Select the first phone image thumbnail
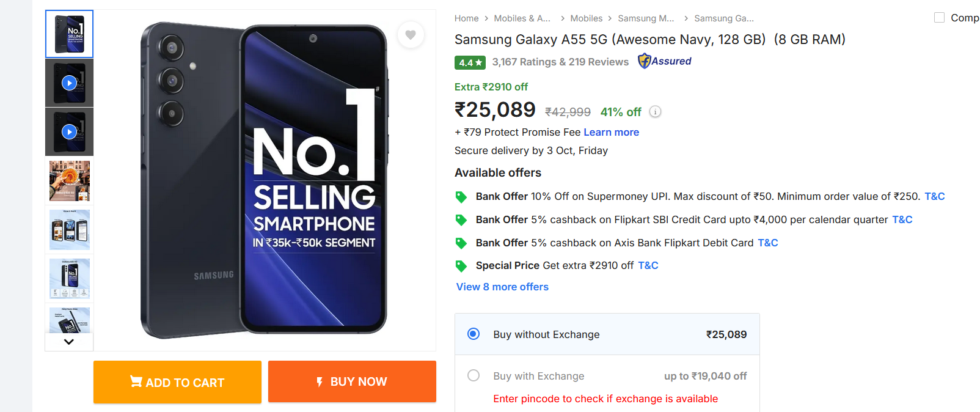 70,34
